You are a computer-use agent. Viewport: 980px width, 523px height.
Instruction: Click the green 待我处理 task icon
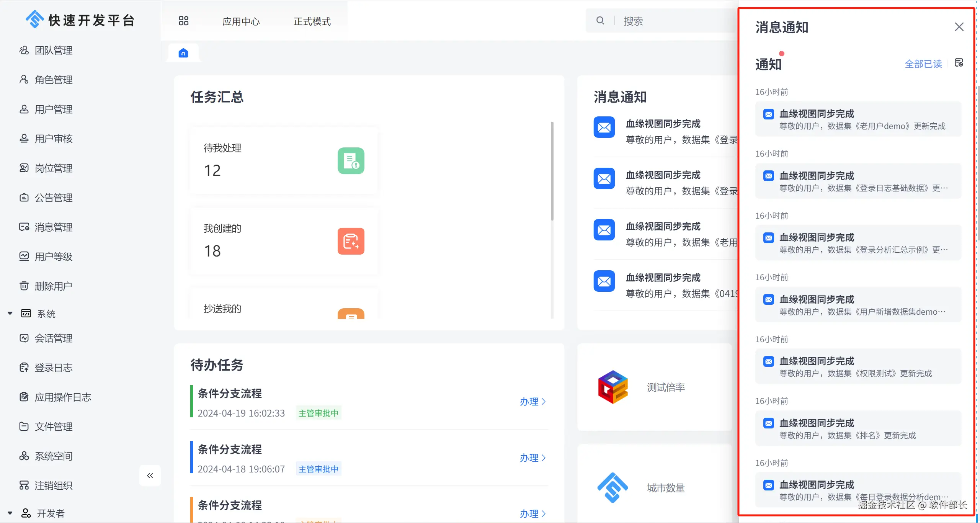(x=351, y=161)
